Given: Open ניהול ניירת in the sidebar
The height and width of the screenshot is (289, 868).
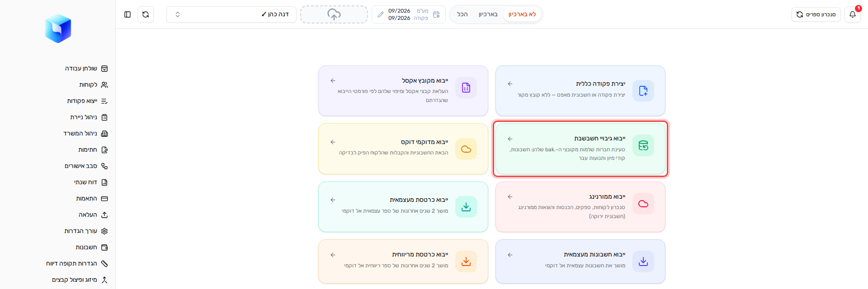Looking at the screenshot, I should pos(89,117).
